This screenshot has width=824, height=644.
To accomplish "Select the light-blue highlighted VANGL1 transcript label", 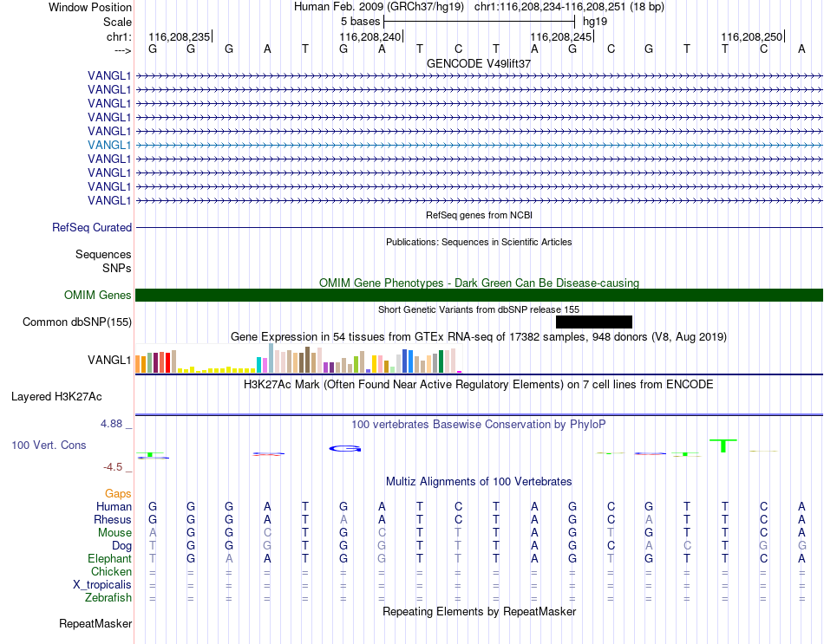I will pos(109,145).
